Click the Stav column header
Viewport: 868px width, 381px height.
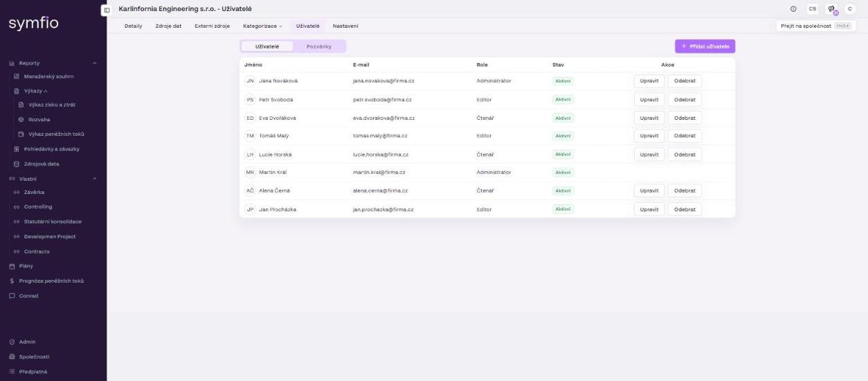coord(558,64)
